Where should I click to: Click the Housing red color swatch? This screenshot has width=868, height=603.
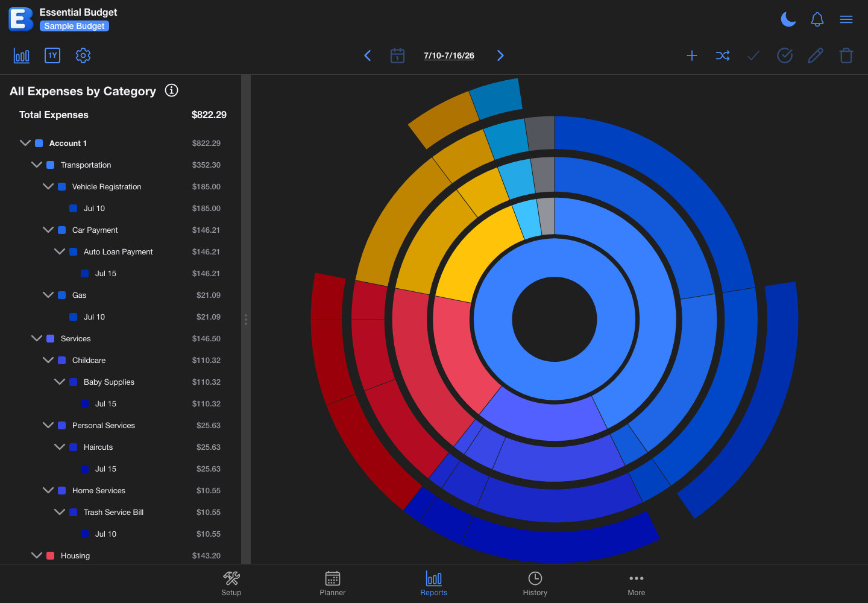[x=51, y=555]
